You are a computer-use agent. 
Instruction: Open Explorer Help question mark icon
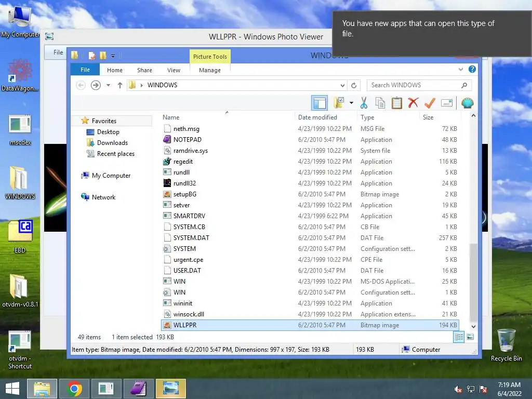[x=472, y=69]
